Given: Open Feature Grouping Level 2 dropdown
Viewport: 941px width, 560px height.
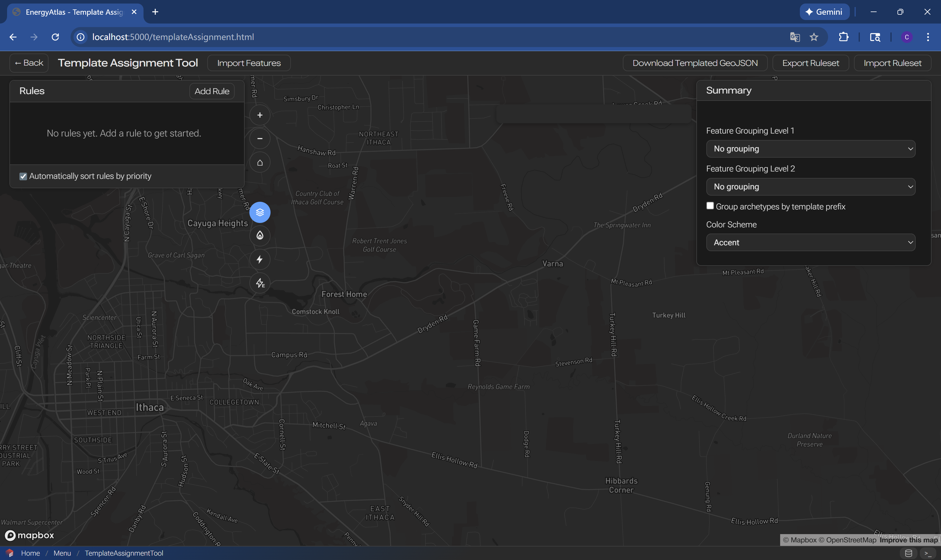Looking at the screenshot, I should point(810,187).
